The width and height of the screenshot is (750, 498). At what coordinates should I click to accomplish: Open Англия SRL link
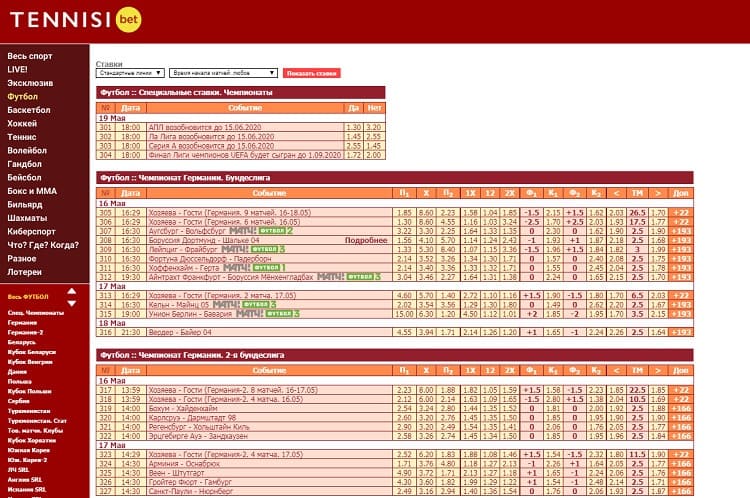click(x=25, y=479)
